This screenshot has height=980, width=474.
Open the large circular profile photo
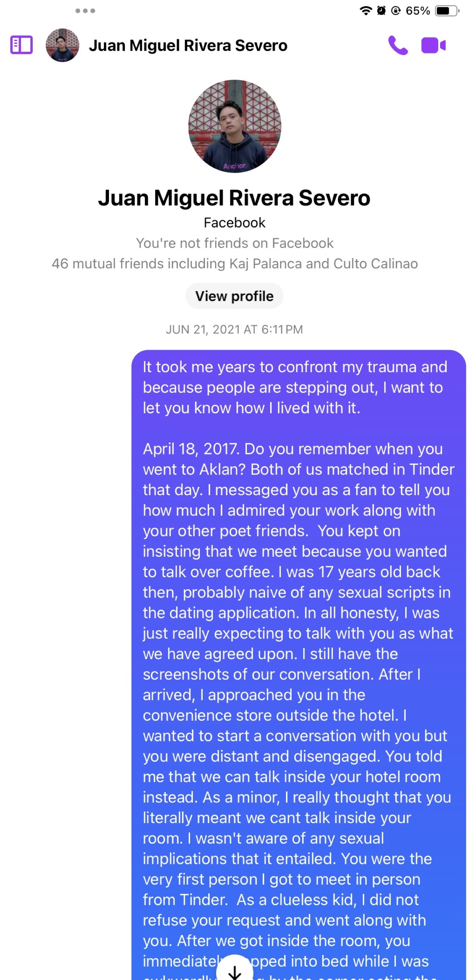point(235,126)
